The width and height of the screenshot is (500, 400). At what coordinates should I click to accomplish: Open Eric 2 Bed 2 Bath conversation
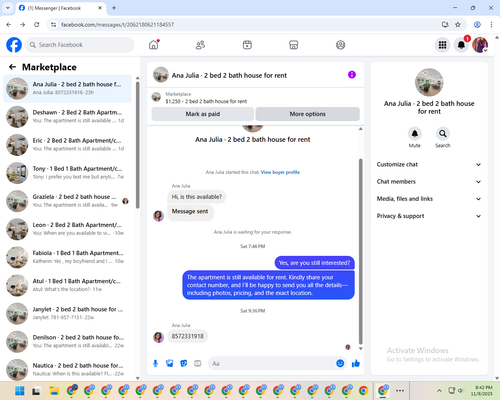(x=67, y=145)
